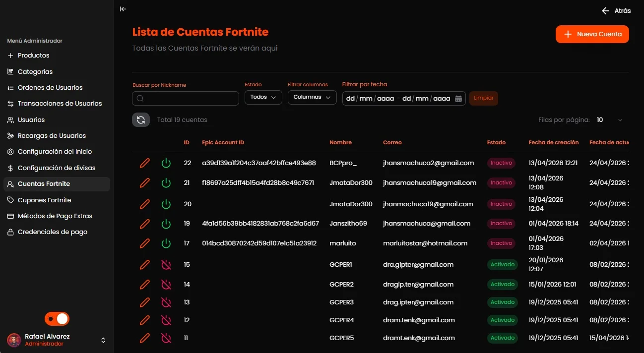
Task: Click Activado badge for GCPER1
Action: click(503, 265)
